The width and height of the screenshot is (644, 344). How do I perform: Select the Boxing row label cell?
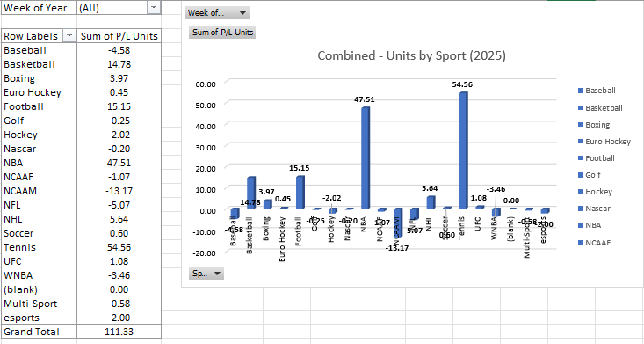point(39,78)
